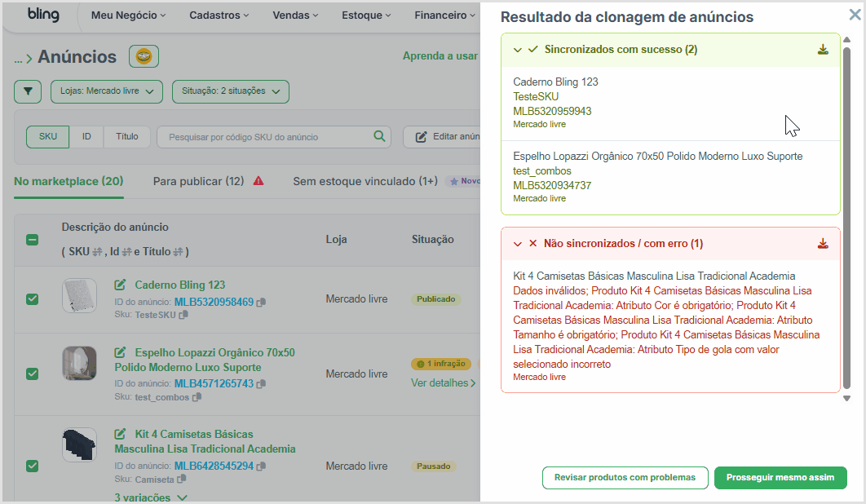Sort by SKU arrows icon in header

point(97,252)
